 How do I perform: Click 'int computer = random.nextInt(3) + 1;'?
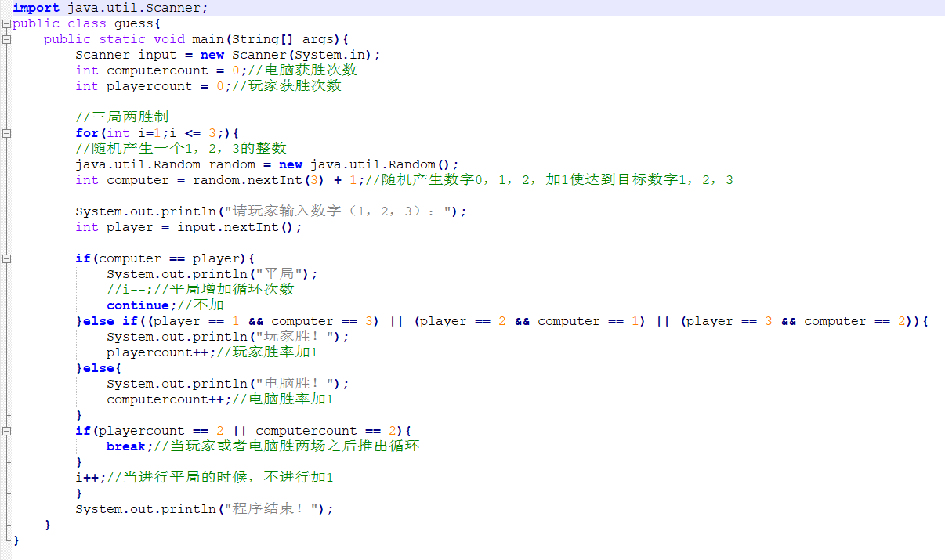click(220, 180)
